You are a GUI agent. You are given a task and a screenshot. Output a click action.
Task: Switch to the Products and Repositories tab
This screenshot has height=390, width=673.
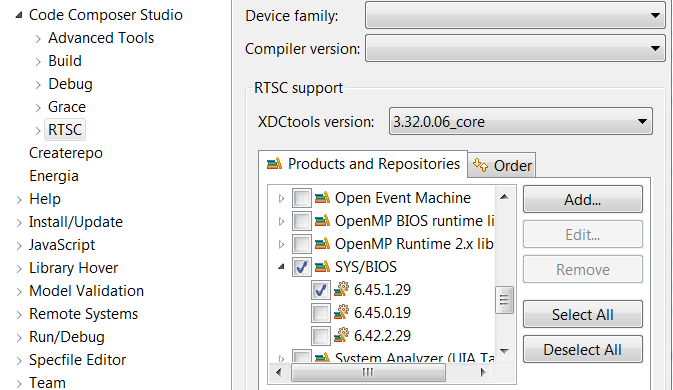363,164
